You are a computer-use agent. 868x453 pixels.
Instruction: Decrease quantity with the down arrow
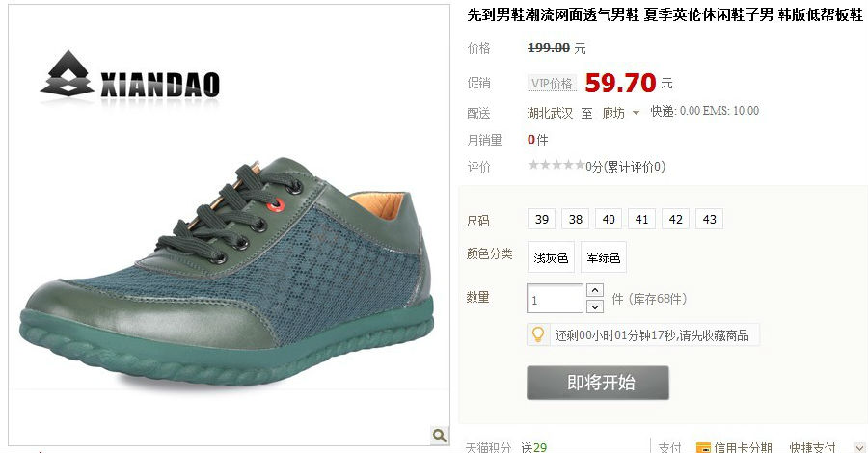coord(594,306)
